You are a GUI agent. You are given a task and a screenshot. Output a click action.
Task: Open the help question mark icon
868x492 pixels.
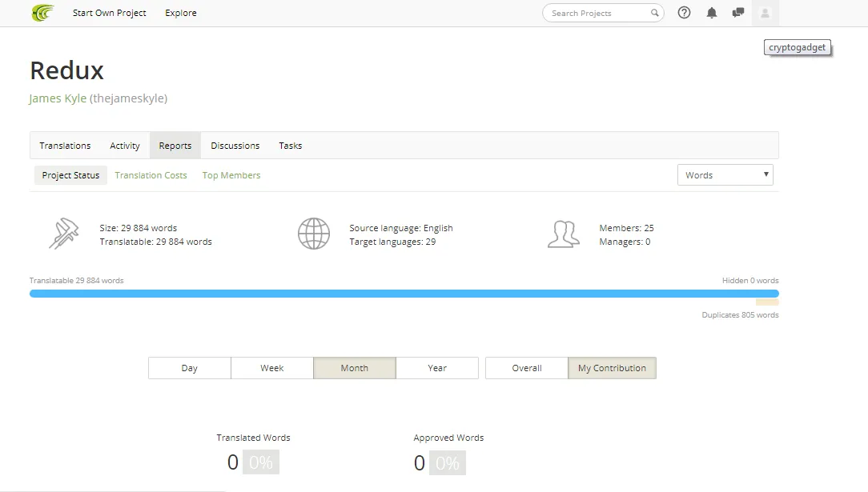coord(684,13)
